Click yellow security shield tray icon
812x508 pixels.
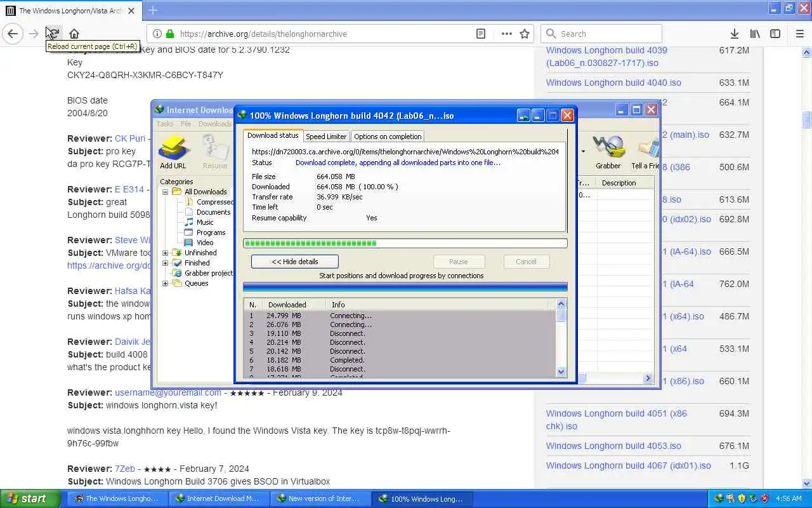coord(742,498)
